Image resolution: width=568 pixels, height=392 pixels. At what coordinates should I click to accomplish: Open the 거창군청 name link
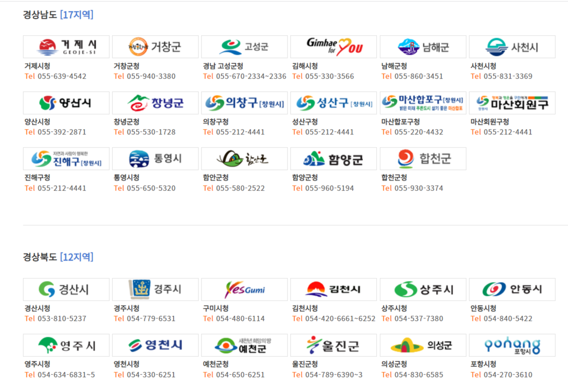point(126,66)
